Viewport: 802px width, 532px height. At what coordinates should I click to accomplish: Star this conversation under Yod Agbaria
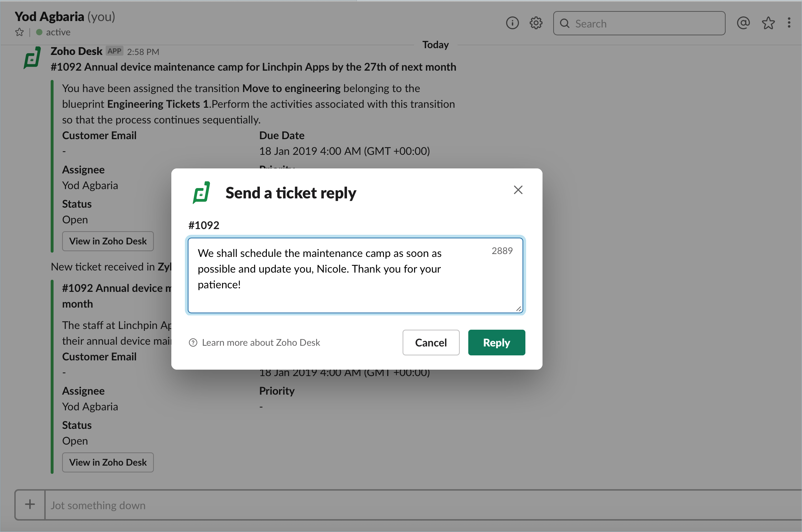pyautogui.click(x=19, y=32)
